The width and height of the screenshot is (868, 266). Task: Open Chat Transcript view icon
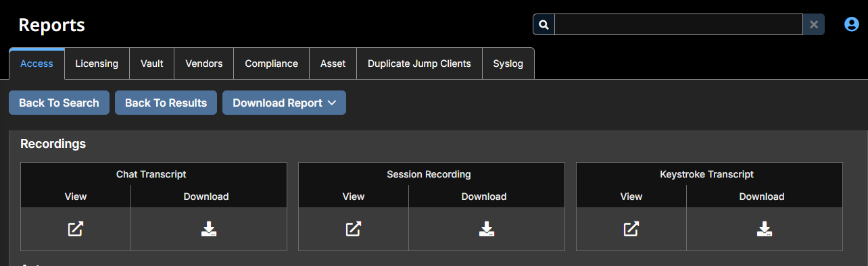click(76, 229)
